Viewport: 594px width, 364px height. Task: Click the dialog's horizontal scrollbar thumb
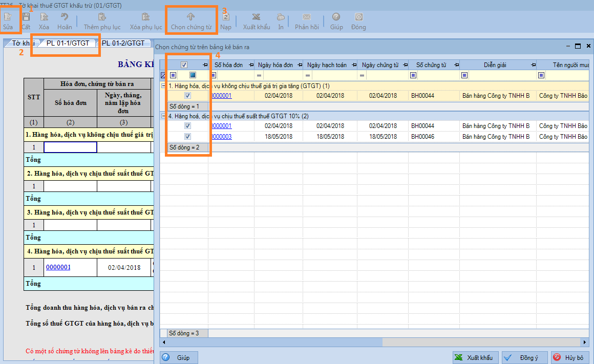(274, 342)
